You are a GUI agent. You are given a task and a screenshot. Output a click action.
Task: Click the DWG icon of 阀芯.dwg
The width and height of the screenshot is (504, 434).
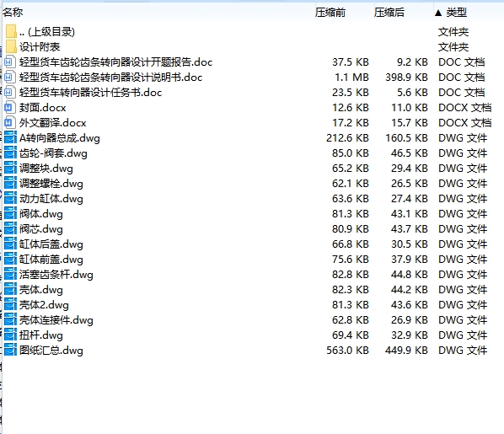point(11,229)
